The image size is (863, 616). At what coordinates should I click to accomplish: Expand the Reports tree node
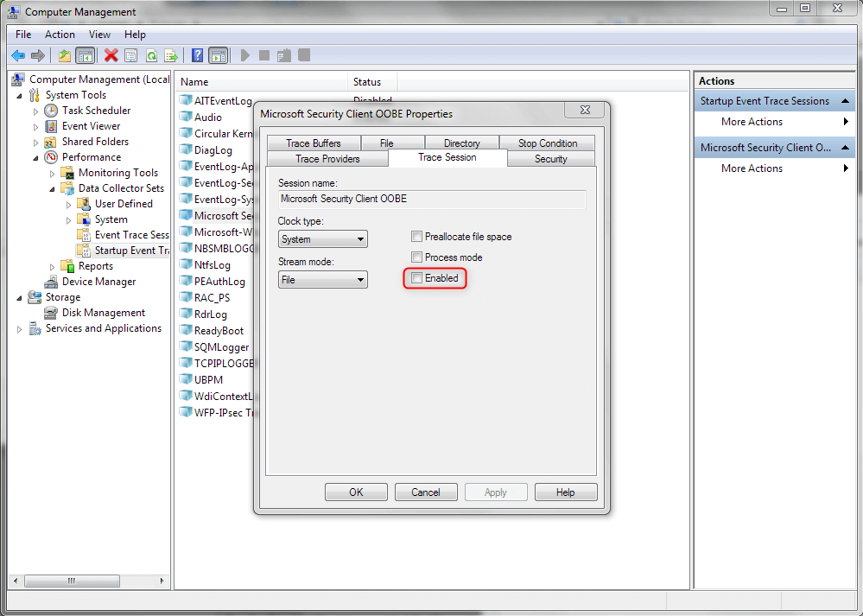[52, 266]
